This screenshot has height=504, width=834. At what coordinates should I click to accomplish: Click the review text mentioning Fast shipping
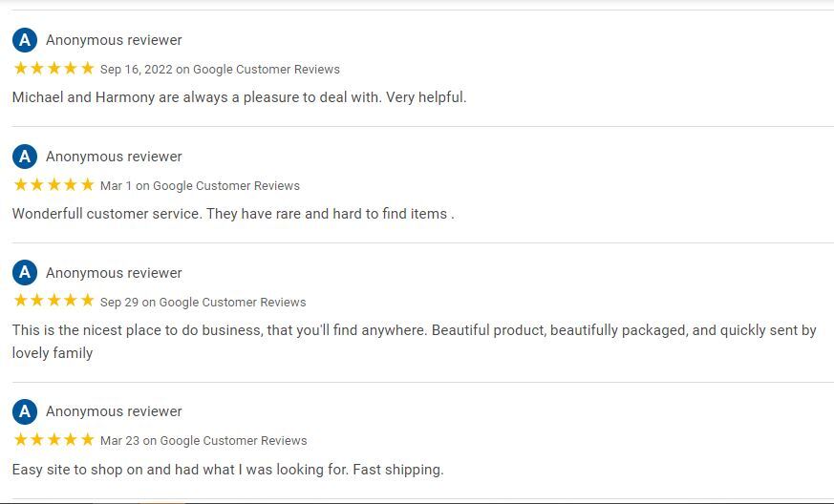[x=227, y=470]
